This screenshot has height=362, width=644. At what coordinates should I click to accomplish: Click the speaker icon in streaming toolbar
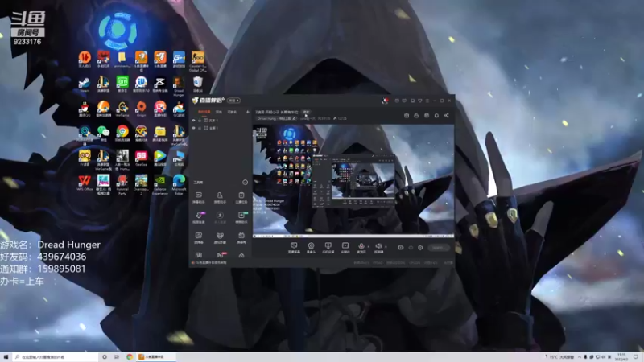378,247
